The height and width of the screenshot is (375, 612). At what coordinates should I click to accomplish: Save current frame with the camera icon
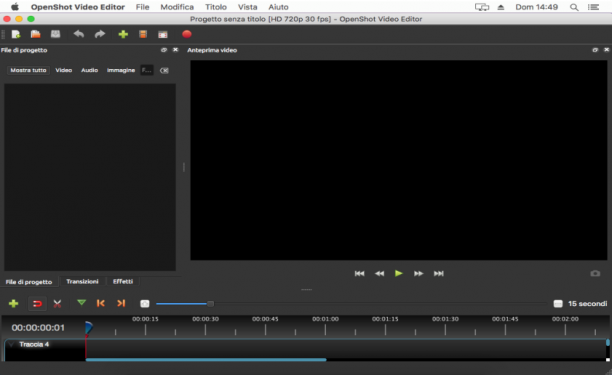coord(595,273)
